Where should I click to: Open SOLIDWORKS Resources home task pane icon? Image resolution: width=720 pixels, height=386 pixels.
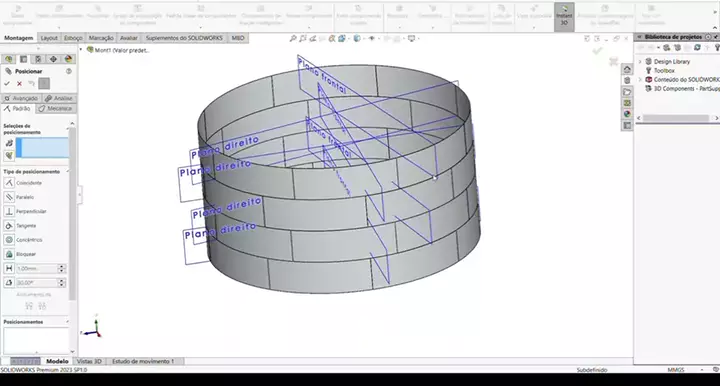(627, 69)
